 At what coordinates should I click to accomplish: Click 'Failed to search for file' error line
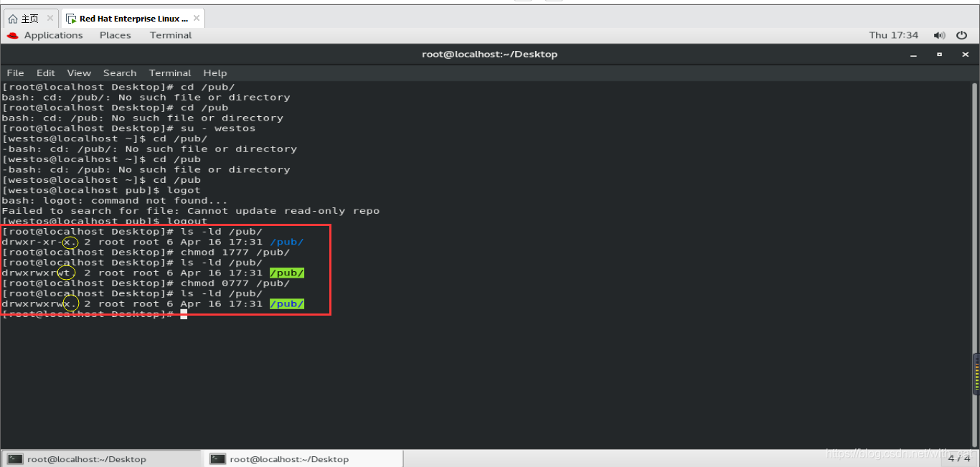tap(191, 211)
